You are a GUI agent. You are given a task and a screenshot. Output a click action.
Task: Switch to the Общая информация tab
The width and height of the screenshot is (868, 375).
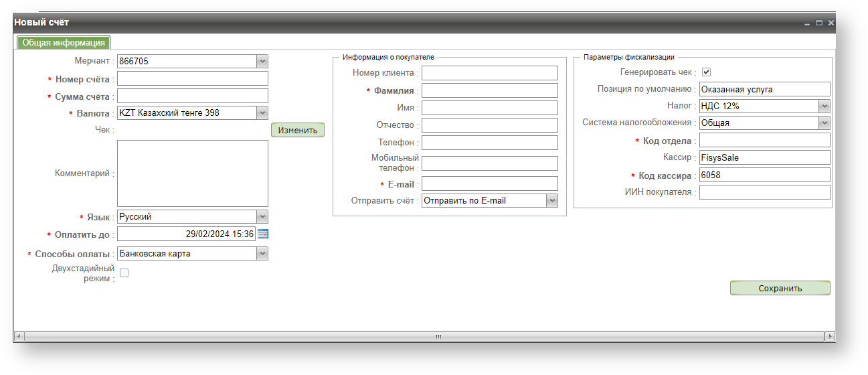pos(63,43)
